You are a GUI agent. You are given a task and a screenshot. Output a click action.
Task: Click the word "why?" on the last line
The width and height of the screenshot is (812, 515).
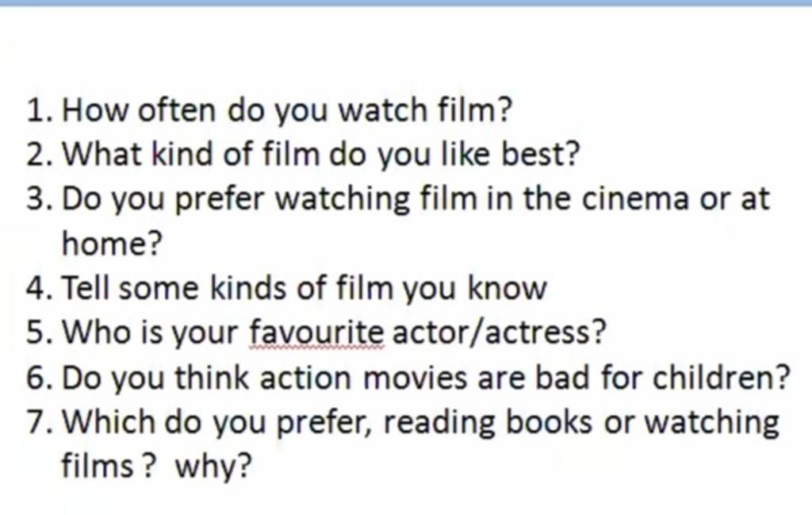tap(213, 467)
